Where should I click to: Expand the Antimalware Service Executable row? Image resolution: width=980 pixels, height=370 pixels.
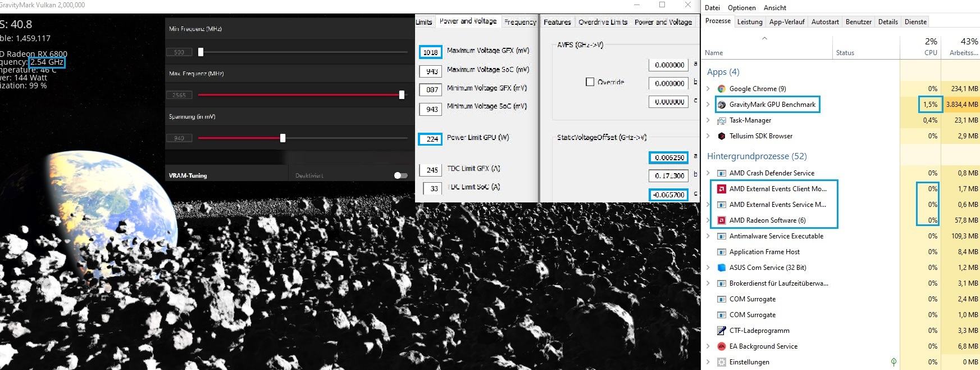point(708,236)
